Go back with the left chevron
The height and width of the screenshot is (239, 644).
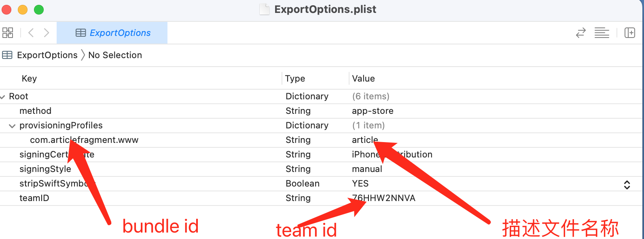pos(31,33)
